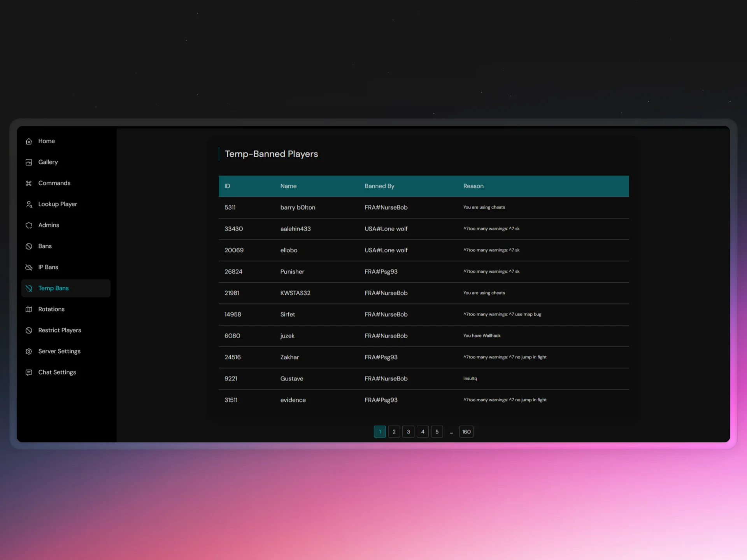Click the Chat Settings message icon
The width and height of the screenshot is (747, 560).
29,372
